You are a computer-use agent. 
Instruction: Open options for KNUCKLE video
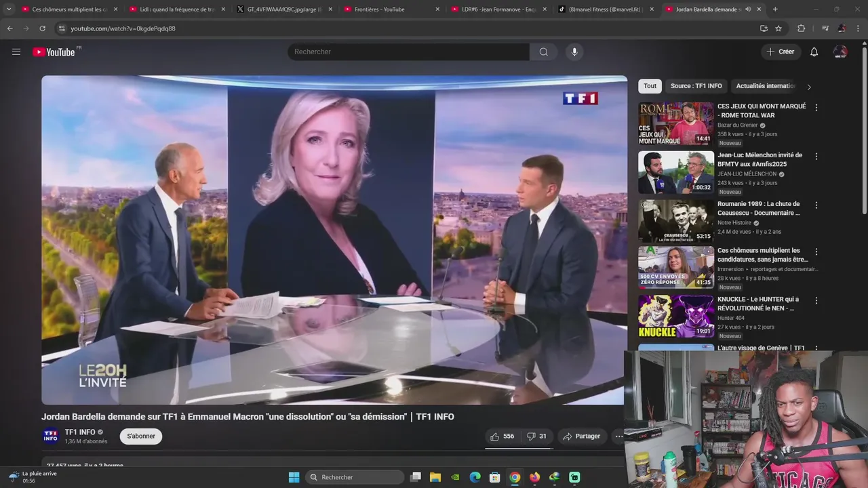tap(816, 300)
